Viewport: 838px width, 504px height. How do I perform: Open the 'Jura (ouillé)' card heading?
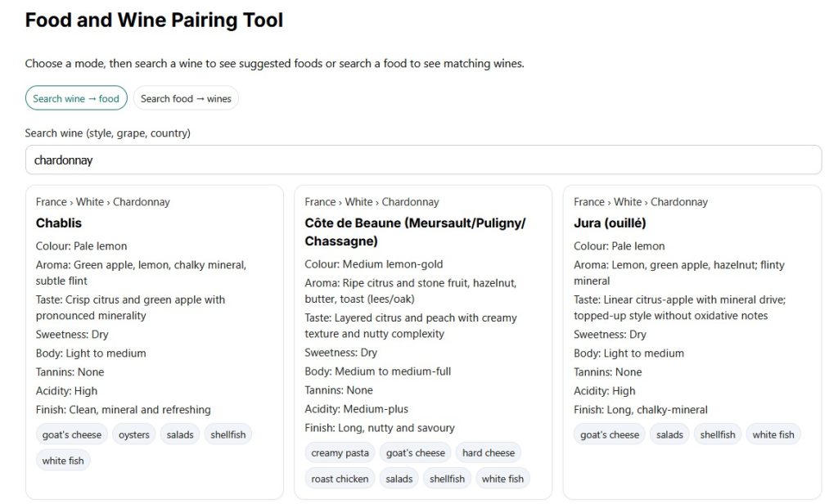(x=610, y=223)
